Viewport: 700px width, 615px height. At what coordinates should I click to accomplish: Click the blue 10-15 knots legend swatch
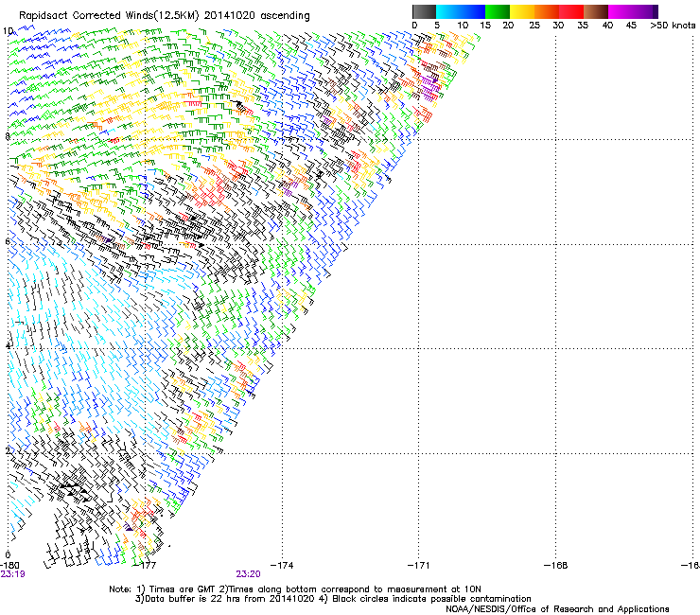point(473,11)
